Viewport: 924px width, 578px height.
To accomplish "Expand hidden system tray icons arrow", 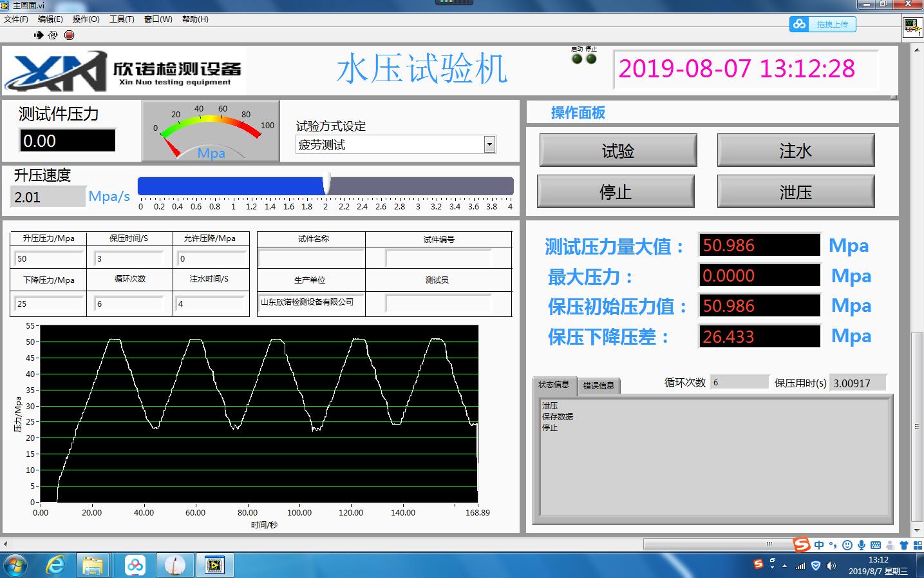I will 784,566.
